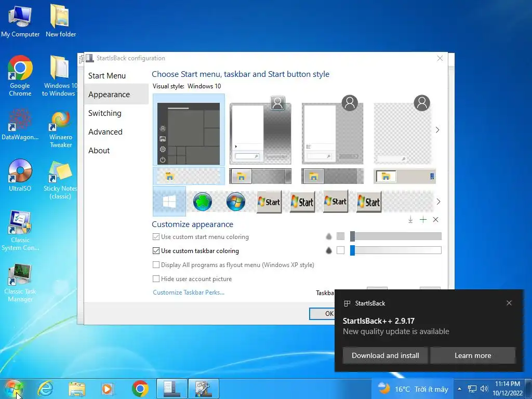Open media player from taskbar

108,389
